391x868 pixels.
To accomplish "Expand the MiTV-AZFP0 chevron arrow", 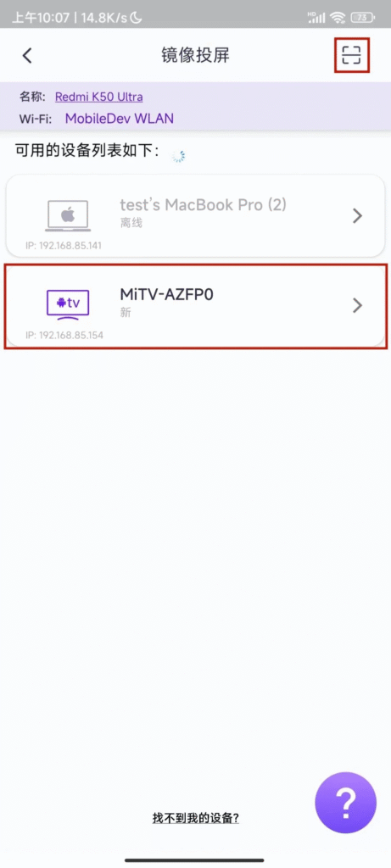I will (x=358, y=304).
